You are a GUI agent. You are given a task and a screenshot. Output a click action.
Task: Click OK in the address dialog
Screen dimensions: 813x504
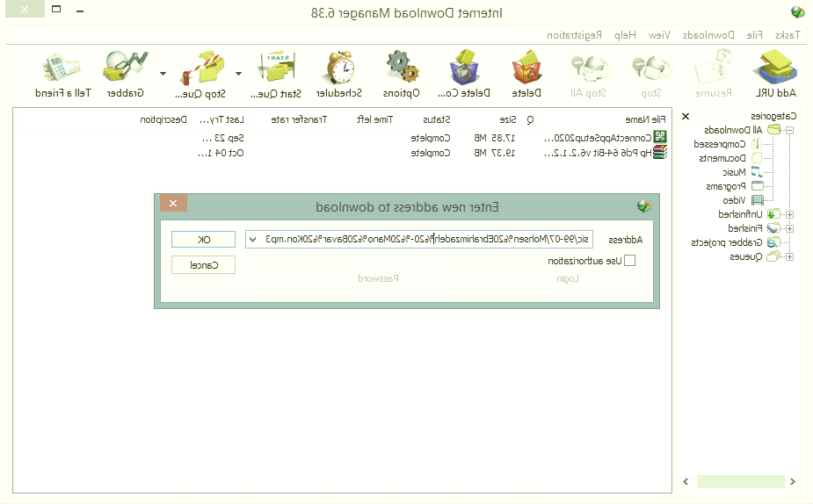click(203, 240)
